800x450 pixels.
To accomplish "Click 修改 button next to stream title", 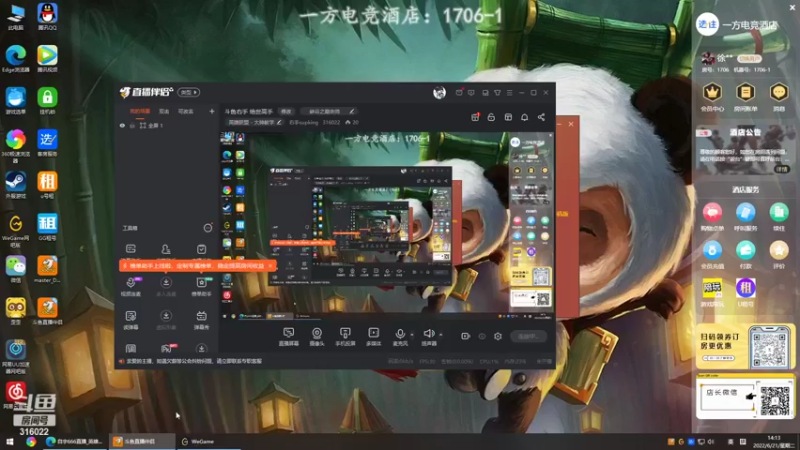I will click(287, 111).
